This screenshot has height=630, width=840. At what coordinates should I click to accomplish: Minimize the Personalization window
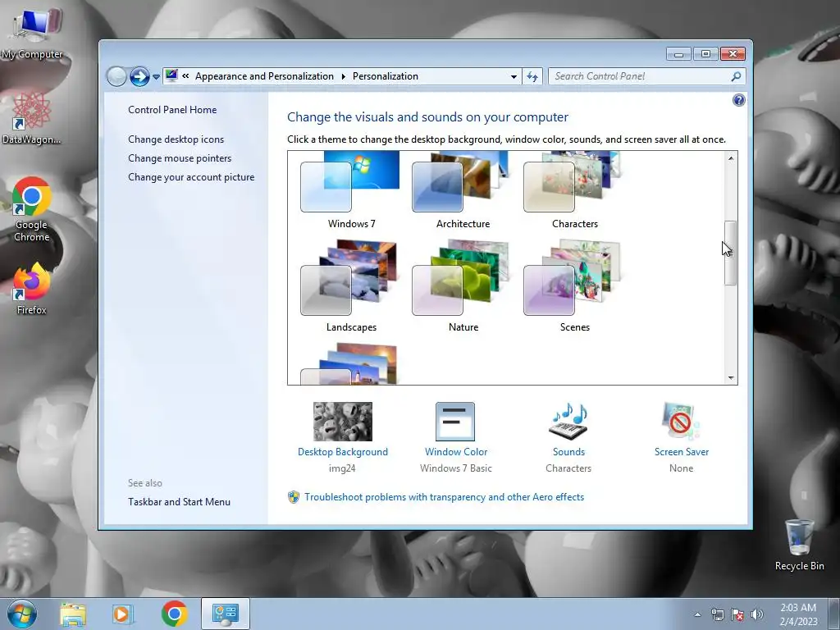(678, 53)
